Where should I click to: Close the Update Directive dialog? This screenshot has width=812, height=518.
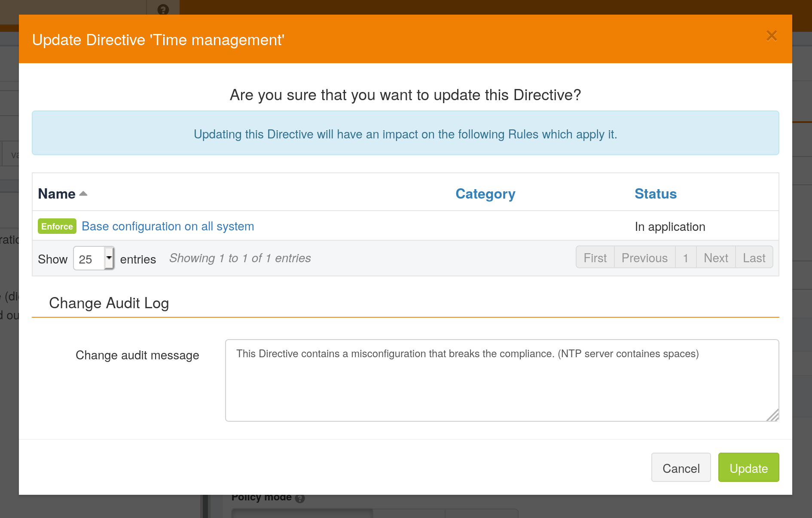[x=772, y=36]
